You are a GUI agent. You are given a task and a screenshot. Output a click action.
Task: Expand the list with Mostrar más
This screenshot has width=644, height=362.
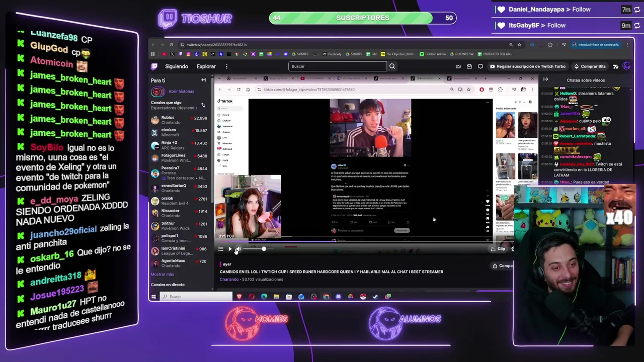162,275
